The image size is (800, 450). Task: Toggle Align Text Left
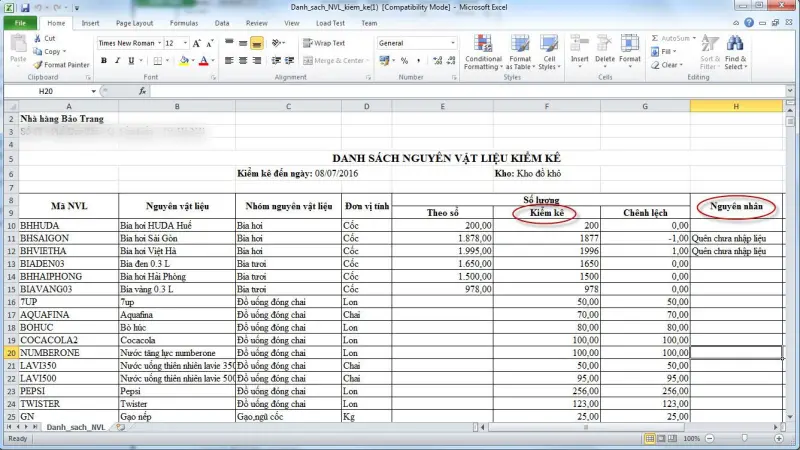pos(229,61)
